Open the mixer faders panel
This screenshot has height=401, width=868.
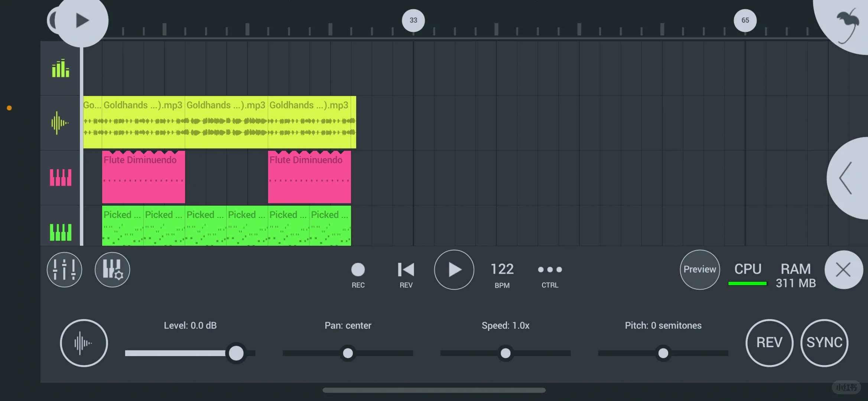[x=64, y=270]
